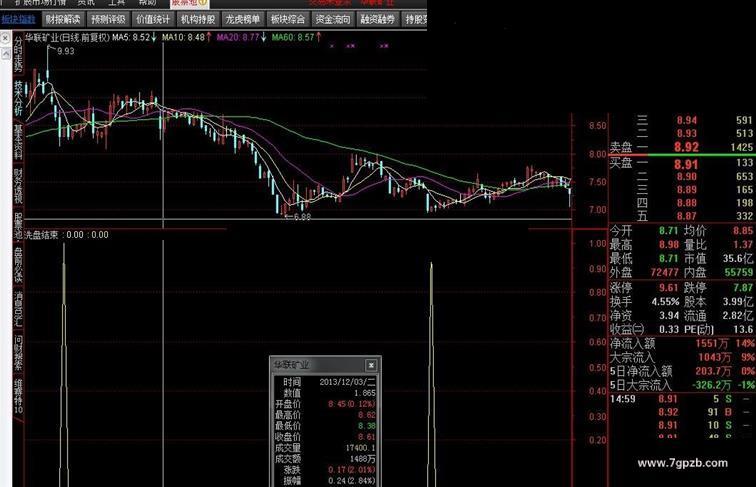
Task: Select the MA5: 8.52 indicator label
Action: [135, 37]
